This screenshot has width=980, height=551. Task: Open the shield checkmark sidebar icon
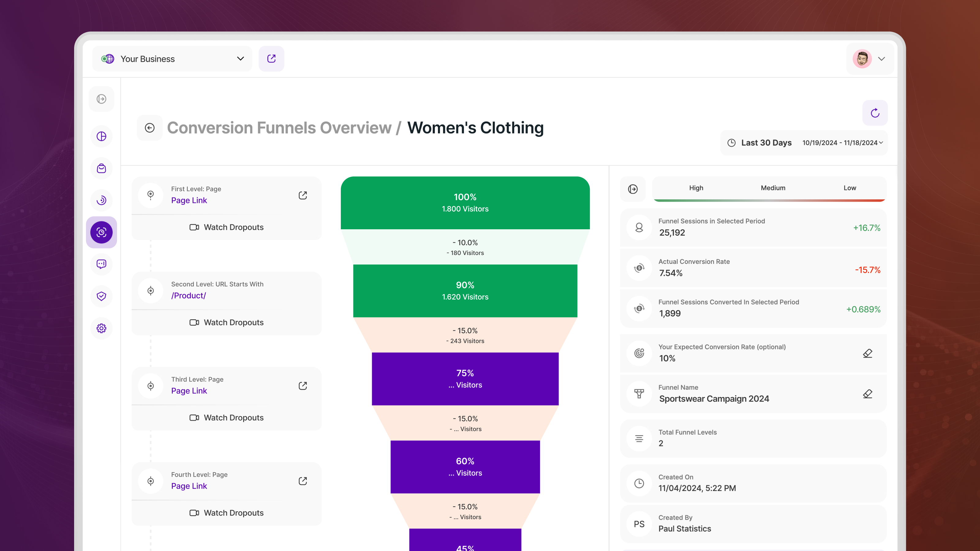(101, 296)
